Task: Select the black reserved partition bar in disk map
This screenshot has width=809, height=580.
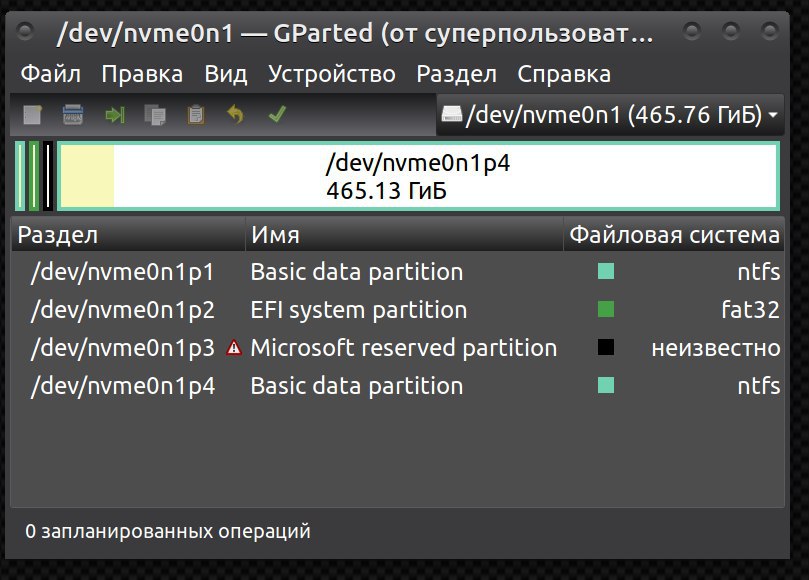Action: point(47,176)
